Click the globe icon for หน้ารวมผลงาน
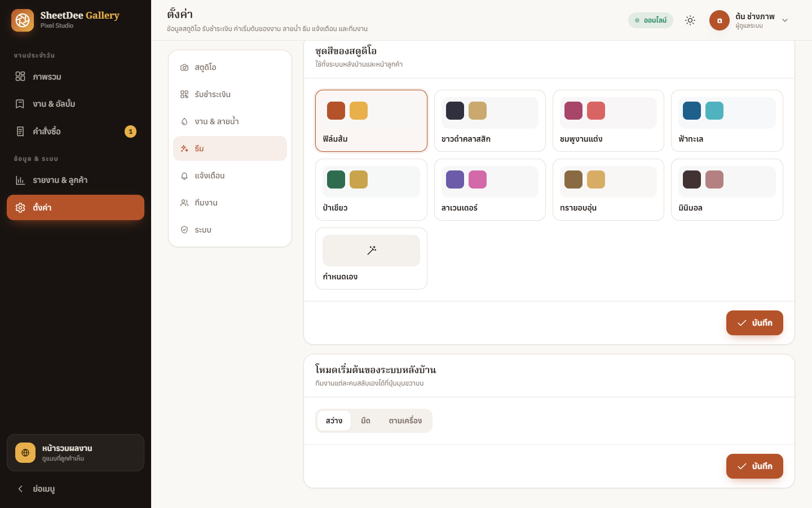This screenshot has width=812, height=508. [25, 453]
